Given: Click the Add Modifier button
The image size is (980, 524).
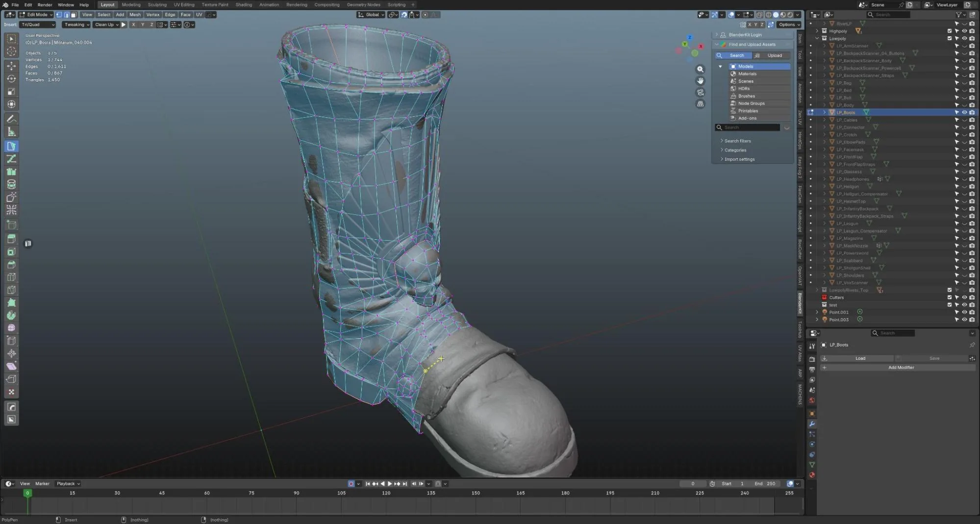Looking at the screenshot, I should (901, 368).
